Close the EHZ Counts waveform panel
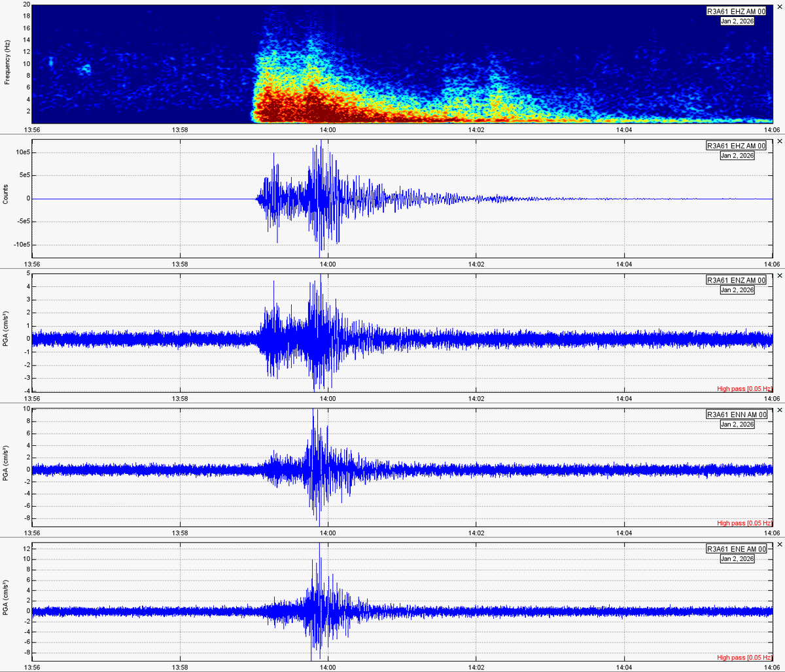This screenshot has width=785, height=672. click(779, 141)
